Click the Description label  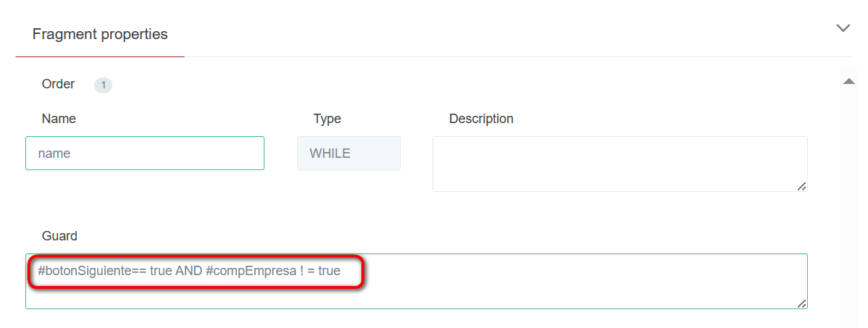click(481, 119)
